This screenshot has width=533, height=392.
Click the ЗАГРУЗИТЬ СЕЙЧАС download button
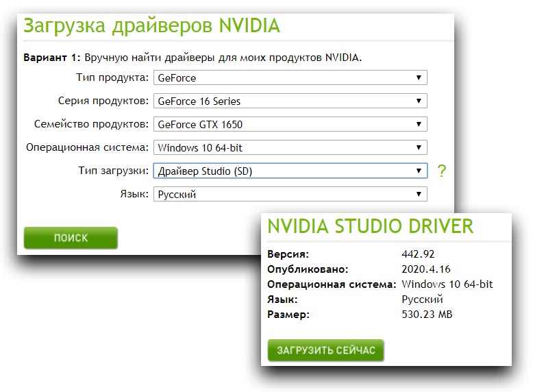(325, 350)
